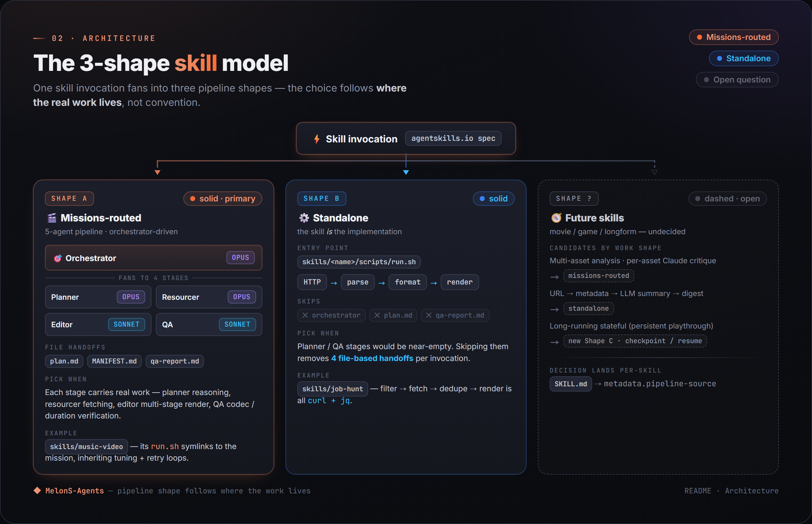Click the 'Each stage carries real work' paragraph

pyautogui.click(x=150, y=404)
